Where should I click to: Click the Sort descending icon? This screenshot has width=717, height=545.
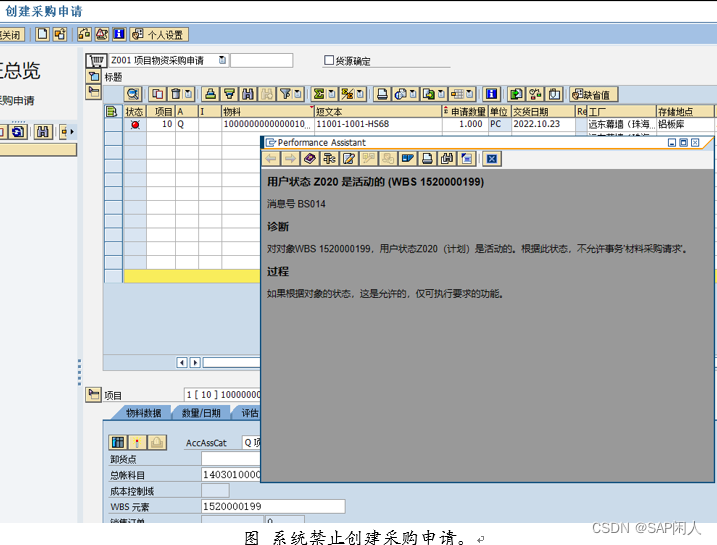click(x=230, y=94)
